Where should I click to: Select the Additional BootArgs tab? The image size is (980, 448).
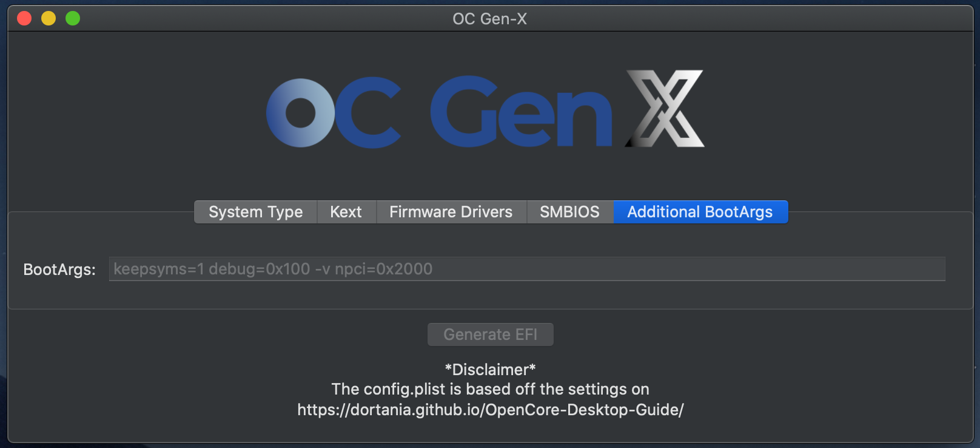point(700,212)
